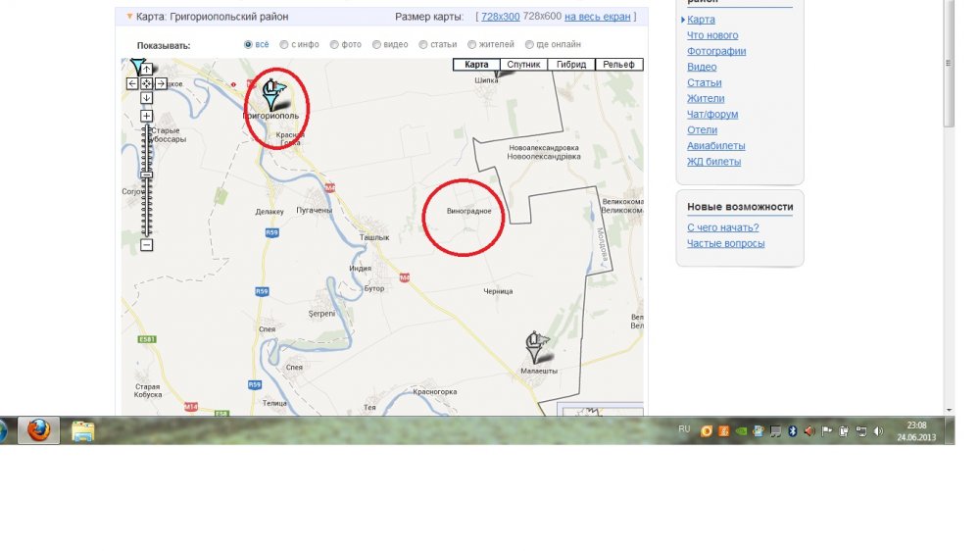980x551 pixels.
Task: Select the 'всё' radio option
Action: pyautogui.click(x=248, y=44)
